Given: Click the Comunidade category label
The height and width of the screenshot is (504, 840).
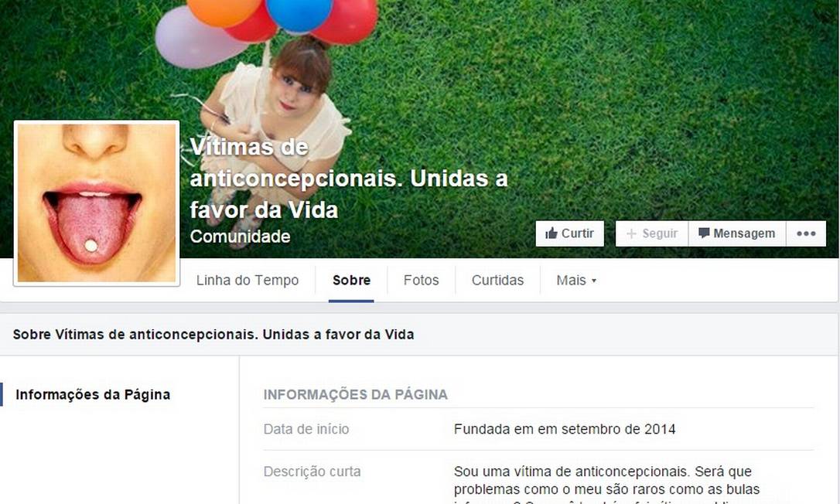Looking at the screenshot, I should point(240,237).
